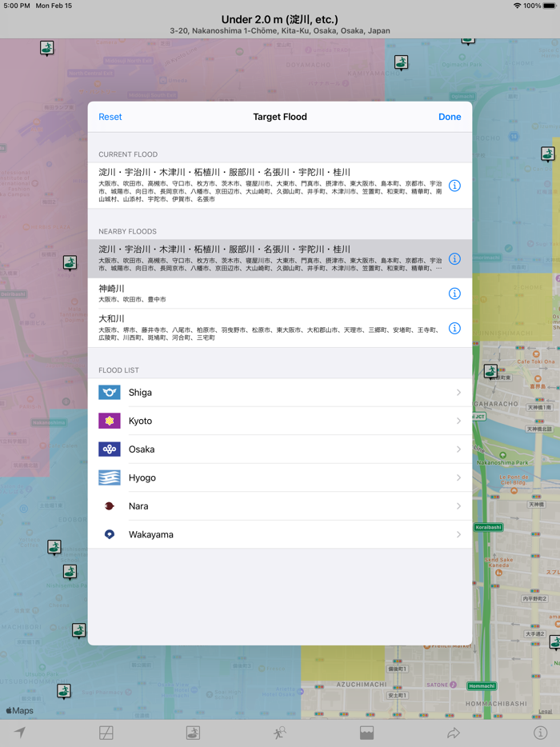Expand the Kyoto flood list

coord(279,421)
